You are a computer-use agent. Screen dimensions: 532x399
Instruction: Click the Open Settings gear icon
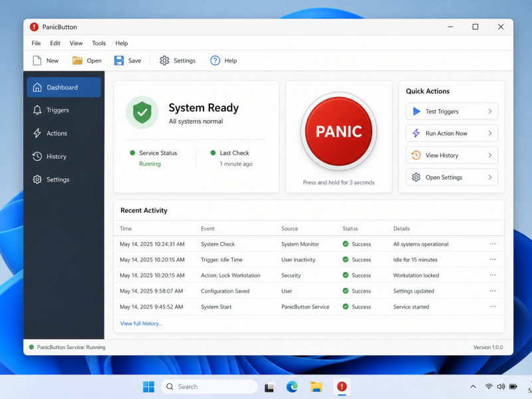click(416, 178)
